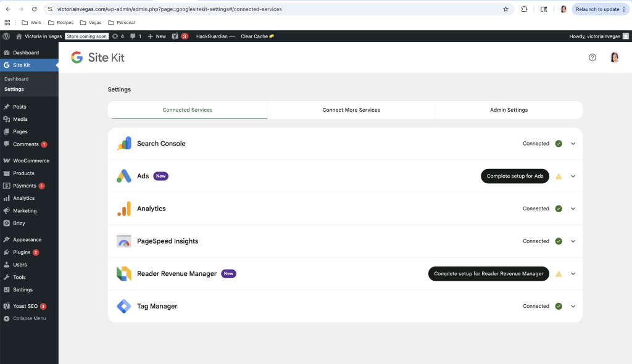Click the Search Console service icon

click(124, 144)
